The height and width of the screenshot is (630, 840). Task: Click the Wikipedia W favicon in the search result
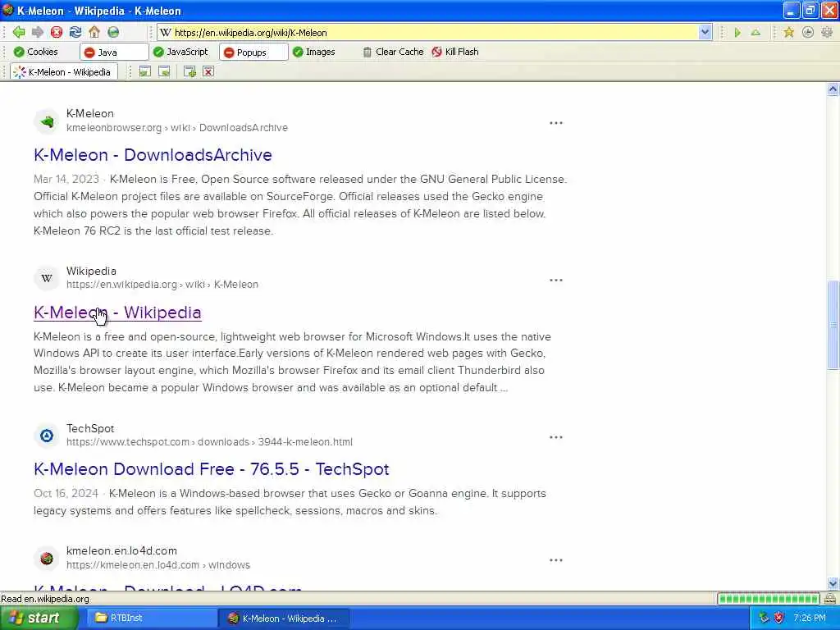coord(47,279)
